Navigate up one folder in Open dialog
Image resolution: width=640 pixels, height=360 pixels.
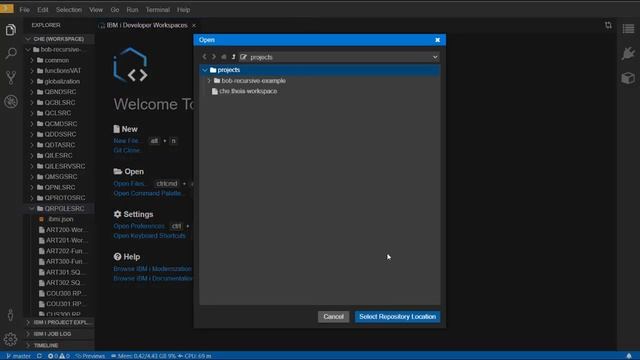click(x=233, y=57)
